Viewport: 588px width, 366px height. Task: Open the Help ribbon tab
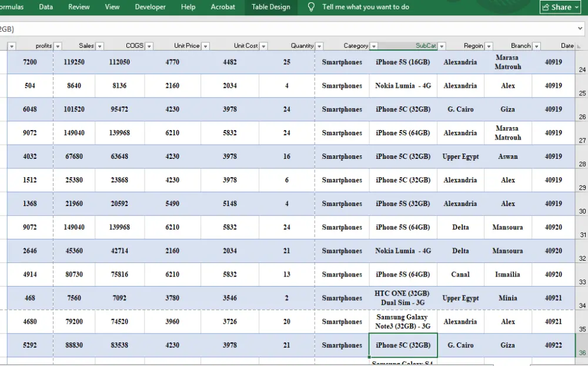coord(188,6)
